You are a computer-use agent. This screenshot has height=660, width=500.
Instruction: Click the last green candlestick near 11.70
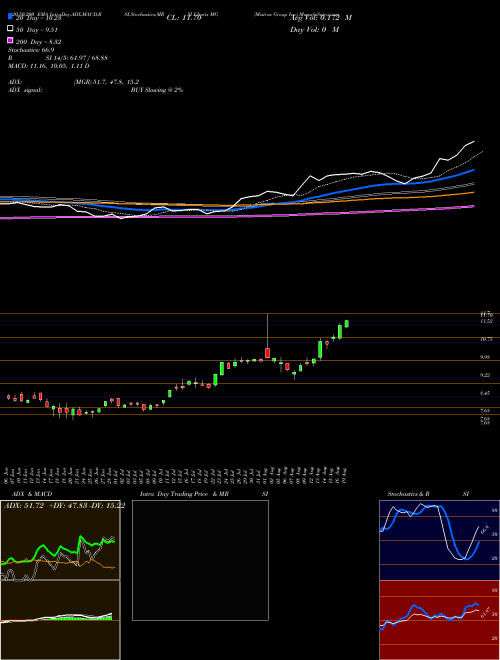pyautogui.click(x=347, y=323)
